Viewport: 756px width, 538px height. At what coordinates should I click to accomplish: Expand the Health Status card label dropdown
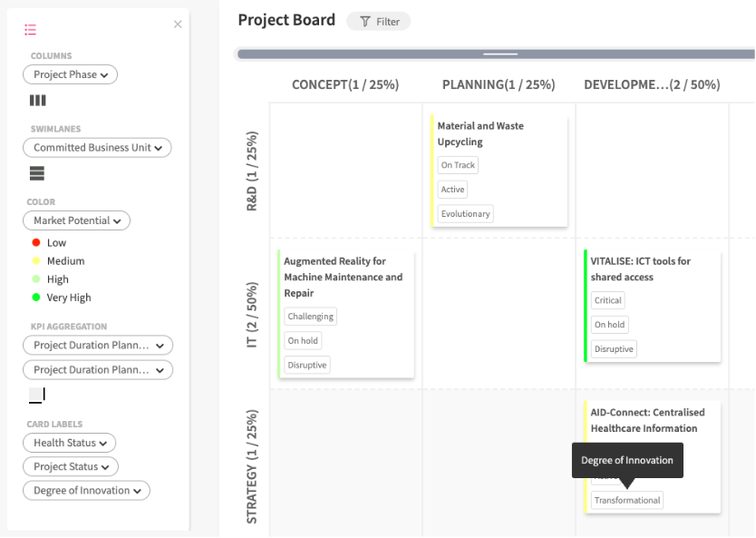coord(69,443)
